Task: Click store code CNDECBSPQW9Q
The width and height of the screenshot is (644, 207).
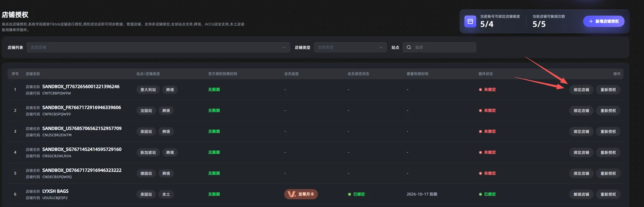Action: pos(57,177)
